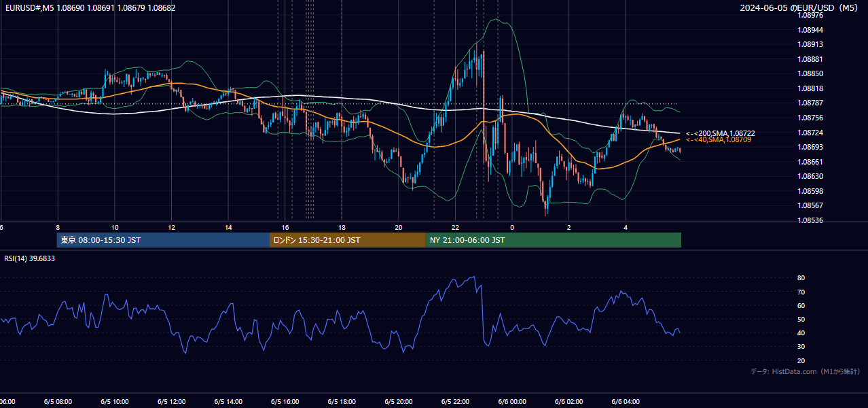The width and height of the screenshot is (868, 408).
Task: Click the 1.08756 price axis label
Action: (810, 118)
